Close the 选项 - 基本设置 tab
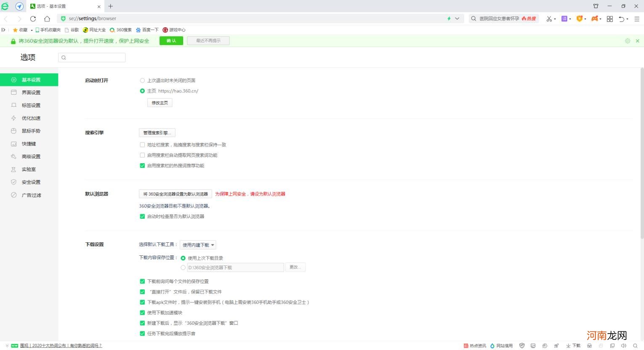Viewport: 644px width, 350px height. pyautogui.click(x=99, y=6)
